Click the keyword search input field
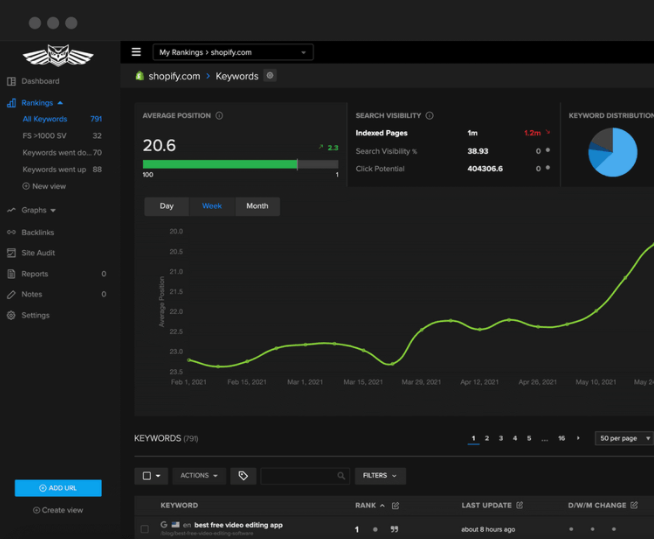Image resolution: width=654 pixels, height=539 pixels. 305,476
